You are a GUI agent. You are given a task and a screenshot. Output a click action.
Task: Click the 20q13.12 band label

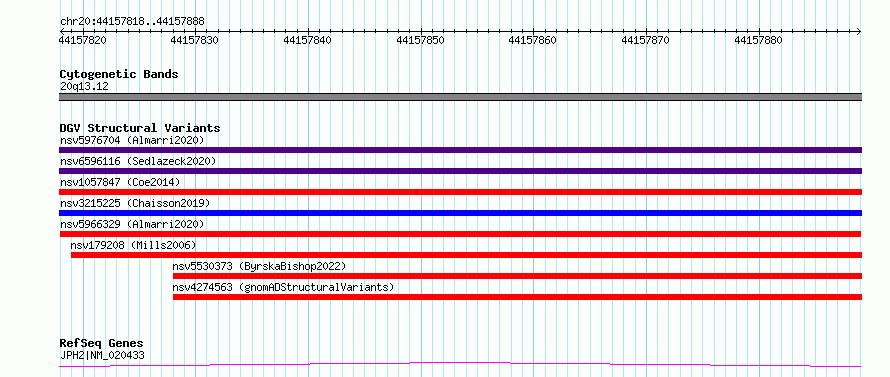[x=84, y=87]
